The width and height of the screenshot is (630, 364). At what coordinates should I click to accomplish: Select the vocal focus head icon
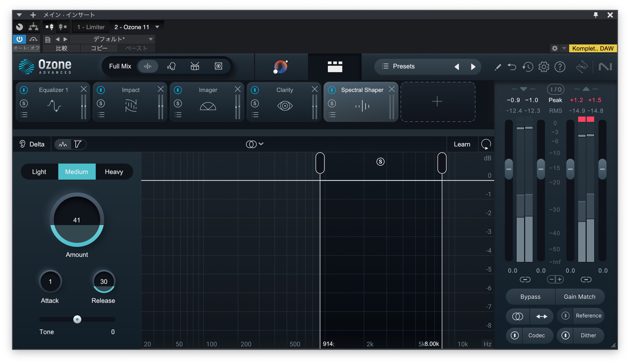coord(171,66)
